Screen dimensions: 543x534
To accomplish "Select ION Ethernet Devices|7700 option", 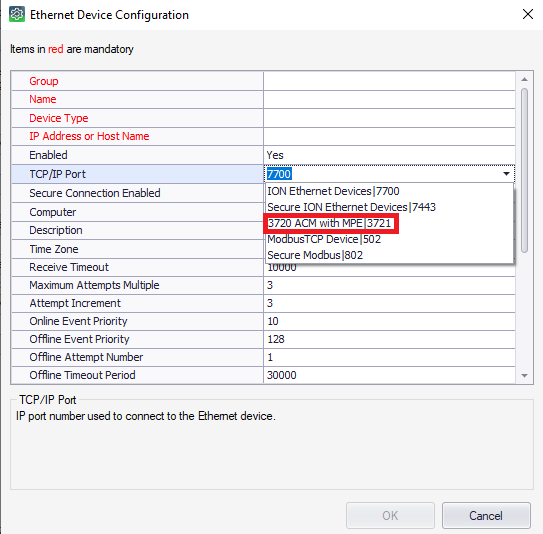I will tap(390, 191).
